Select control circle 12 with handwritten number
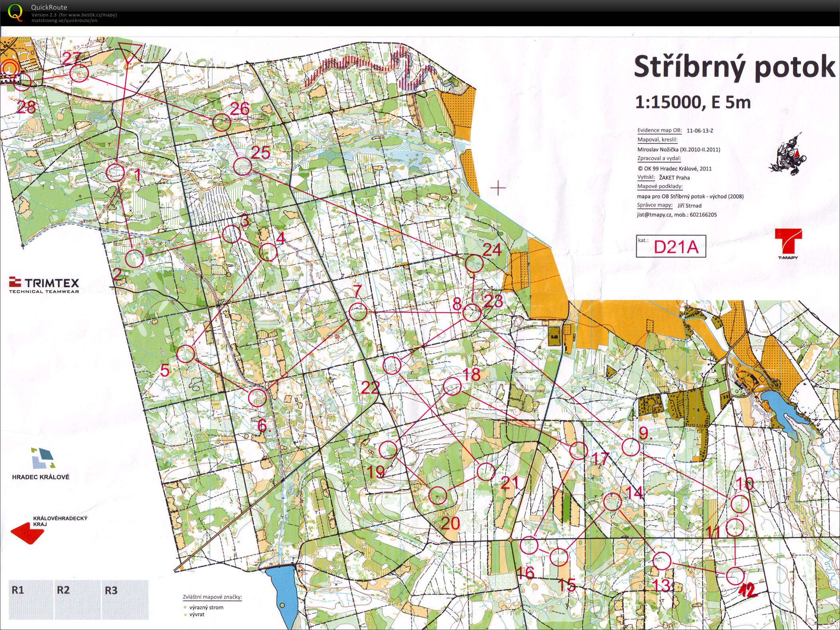Image resolution: width=840 pixels, height=630 pixels. click(735, 576)
